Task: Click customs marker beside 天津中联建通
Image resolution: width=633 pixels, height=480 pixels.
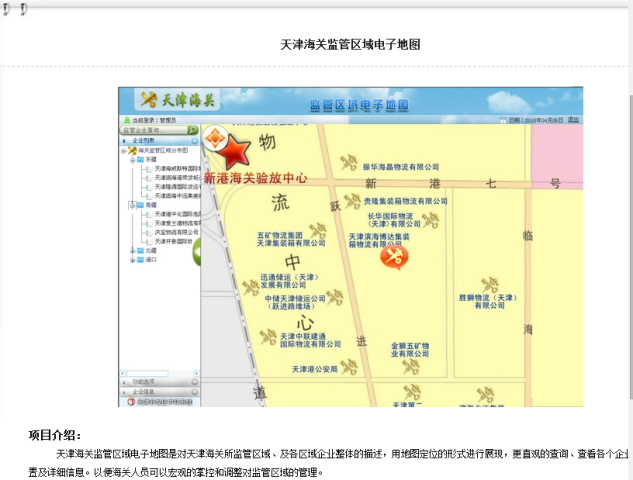Action: (x=268, y=337)
